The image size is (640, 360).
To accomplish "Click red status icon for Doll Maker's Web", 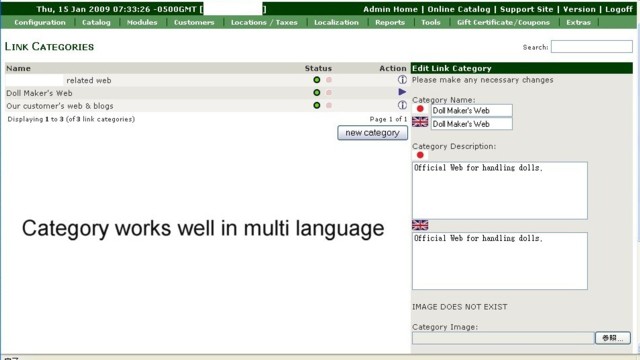I will pyautogui.click(x=329, y=93).
